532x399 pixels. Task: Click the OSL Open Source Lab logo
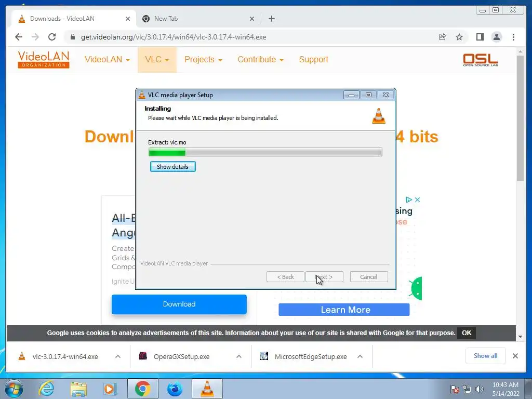[481, 60]
